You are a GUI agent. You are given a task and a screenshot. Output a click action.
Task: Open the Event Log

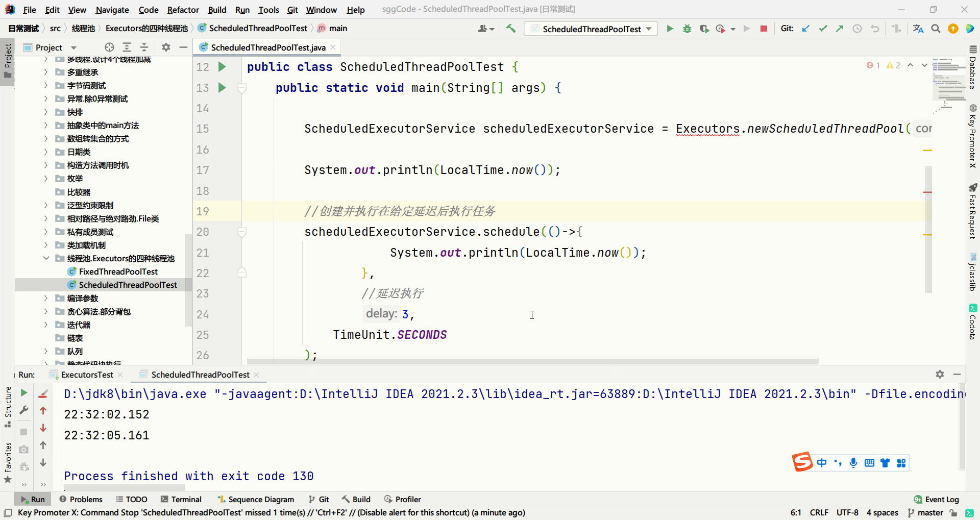coord(937,499)
